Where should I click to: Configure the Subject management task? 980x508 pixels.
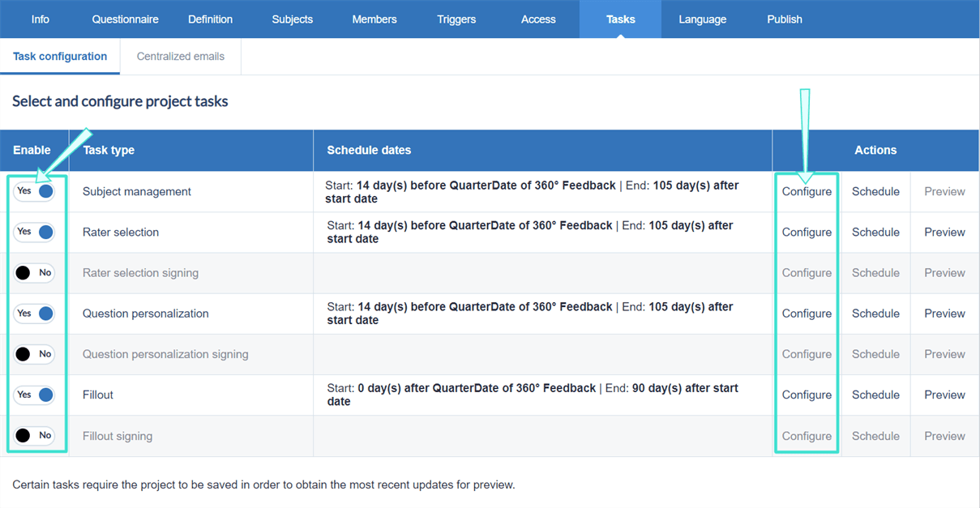click(x=807, y=191)
